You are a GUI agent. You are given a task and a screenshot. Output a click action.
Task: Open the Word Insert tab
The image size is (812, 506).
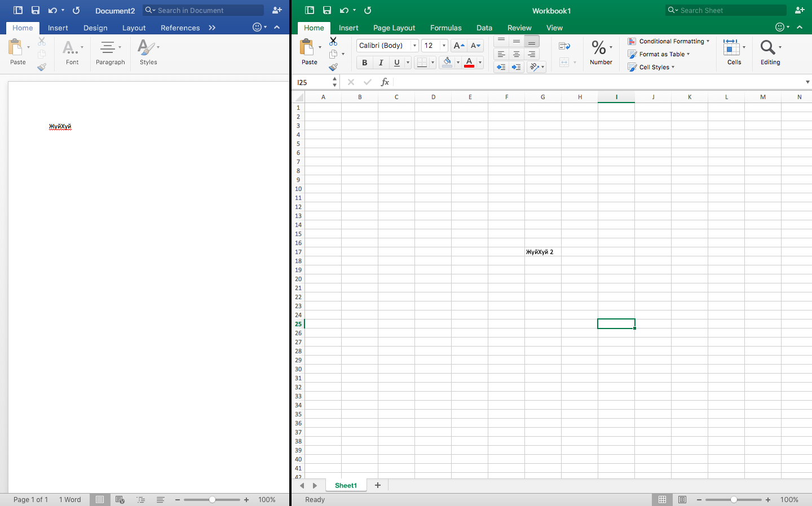click(58, 28)
